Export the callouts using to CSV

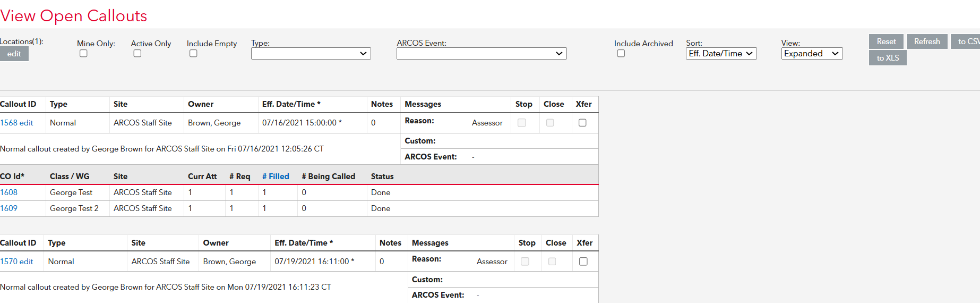[x=967, y=41]
